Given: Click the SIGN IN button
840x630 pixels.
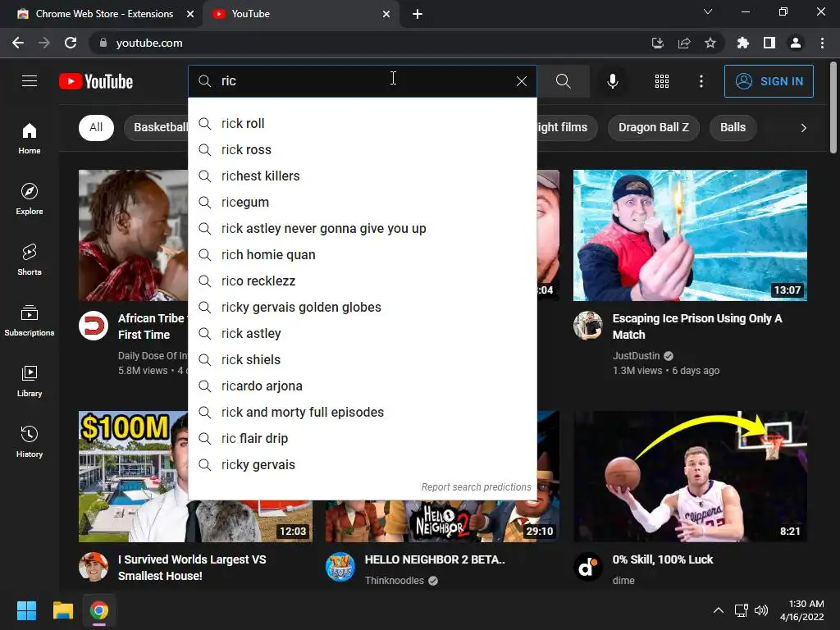Looking at the screenshot, I should point(769,81).
